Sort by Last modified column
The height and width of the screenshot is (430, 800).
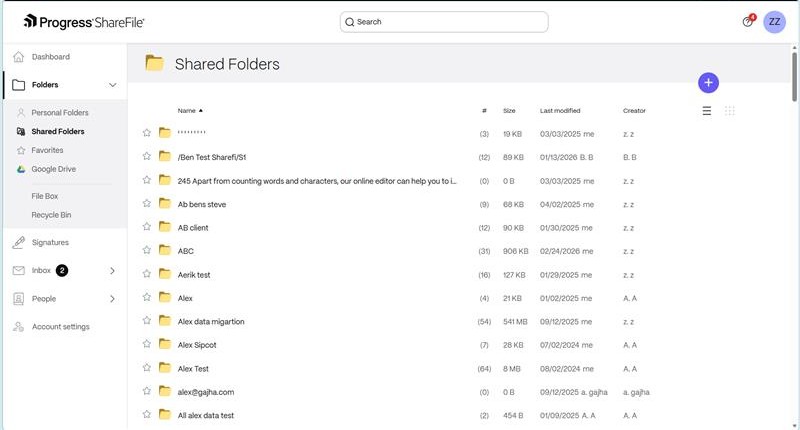click(560, 111)
